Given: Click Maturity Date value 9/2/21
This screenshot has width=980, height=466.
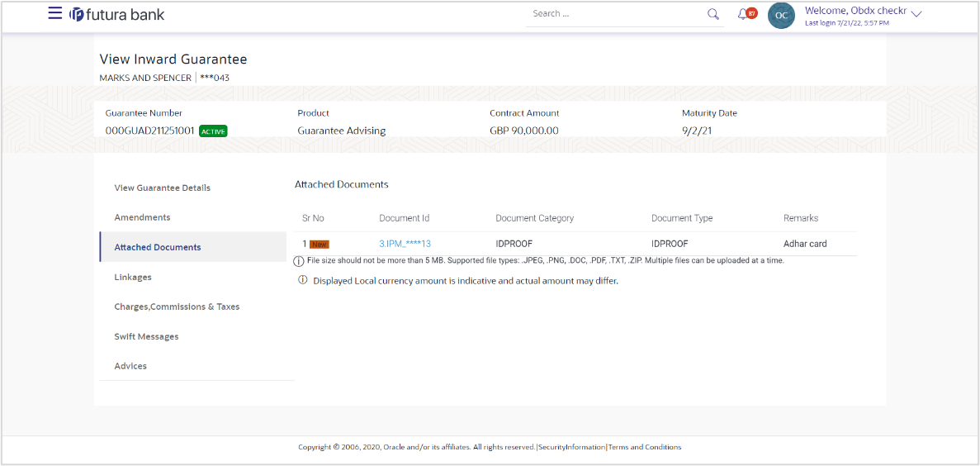Looking at the screenshot, I should pos(698,131).
